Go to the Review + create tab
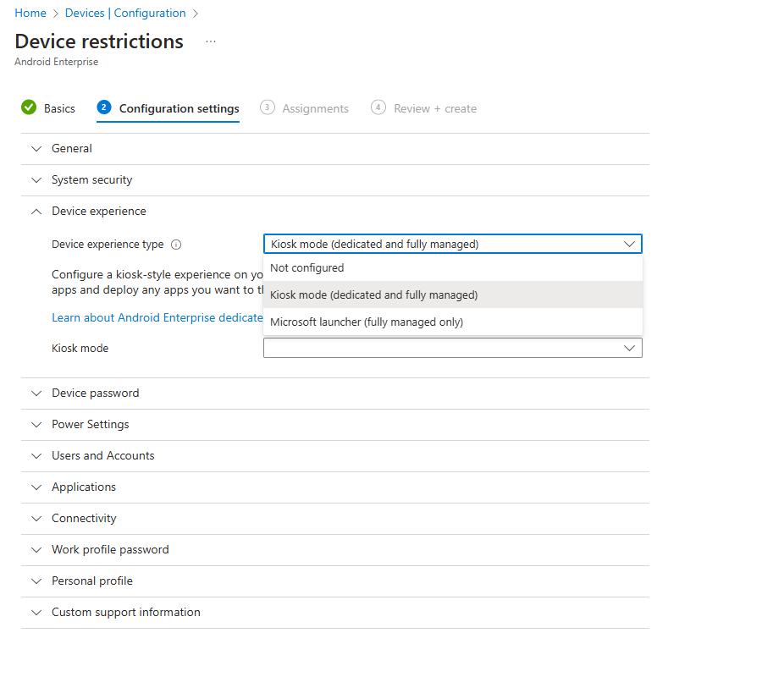The width and height of the screenshot is (784, 677). click(435, 108)
